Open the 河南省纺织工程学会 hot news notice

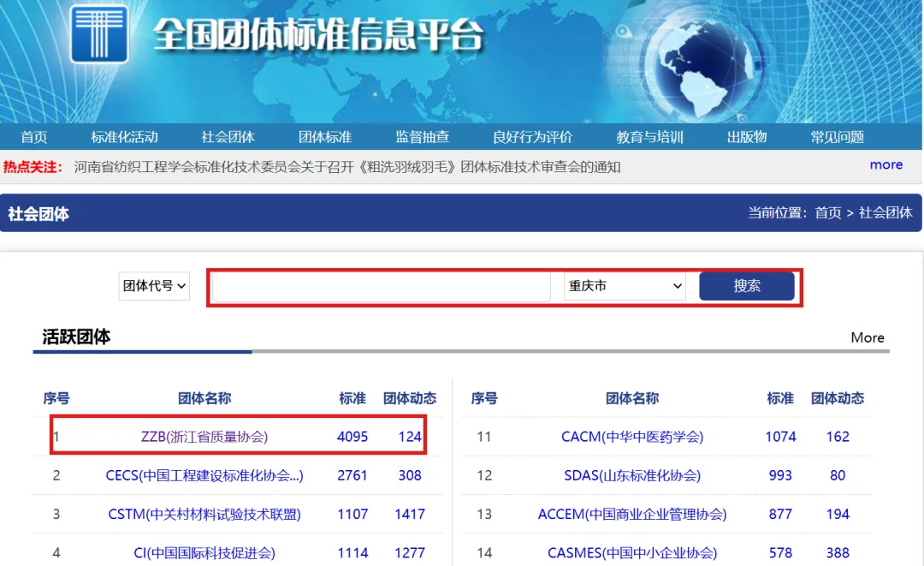click(x=347, y=167)
